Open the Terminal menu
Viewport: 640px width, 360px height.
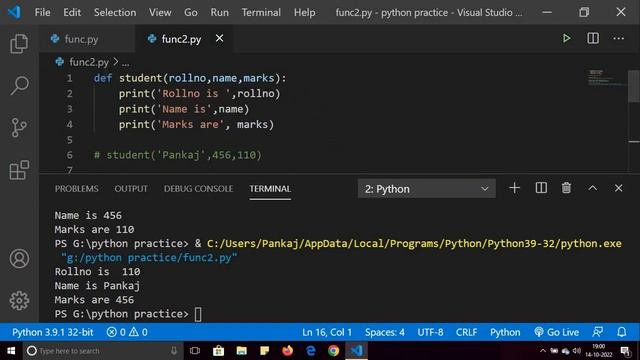(261, 12)
